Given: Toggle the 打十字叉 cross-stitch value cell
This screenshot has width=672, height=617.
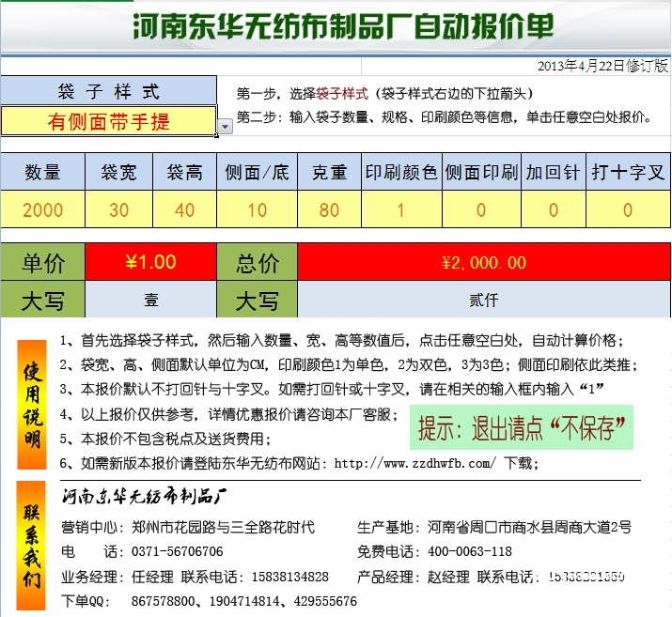Looking at the screenshot, I should 628,209.
